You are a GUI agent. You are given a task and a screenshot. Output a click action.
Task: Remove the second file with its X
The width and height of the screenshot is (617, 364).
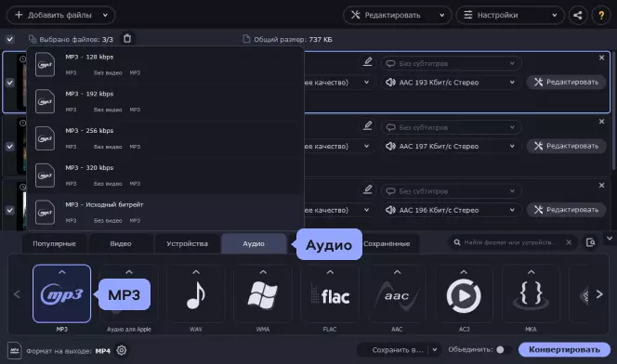pyautogui.click(x=601, y=122)
